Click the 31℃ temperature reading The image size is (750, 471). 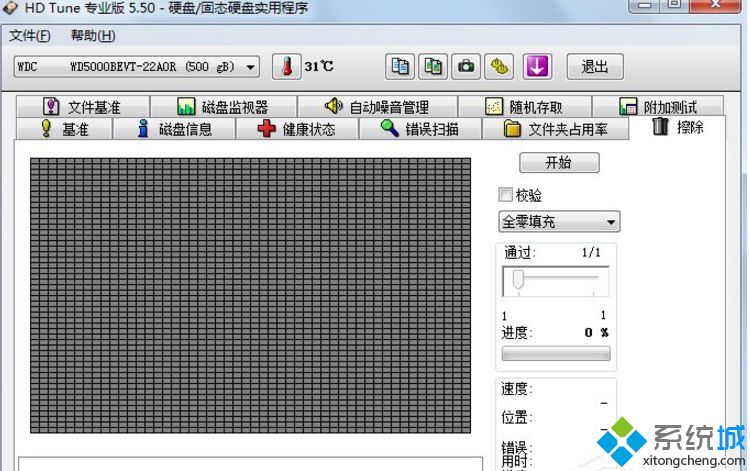pos(319,66)
